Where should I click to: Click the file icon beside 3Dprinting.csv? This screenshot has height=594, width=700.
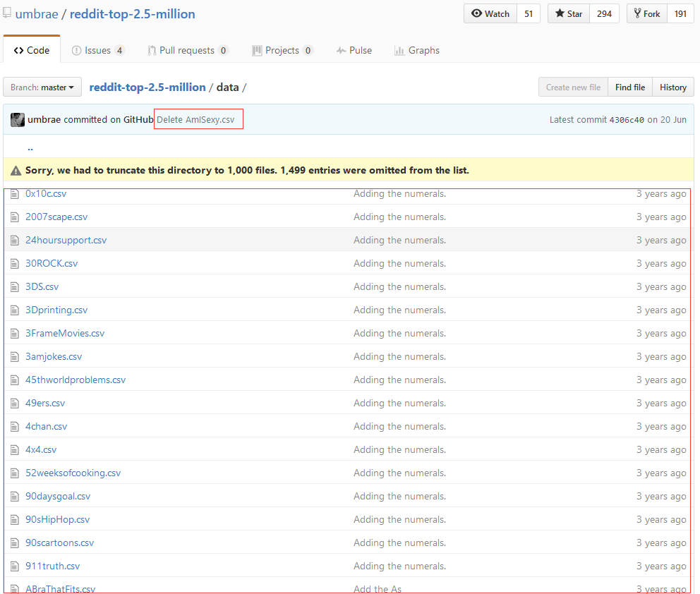(x=15, y=310)
